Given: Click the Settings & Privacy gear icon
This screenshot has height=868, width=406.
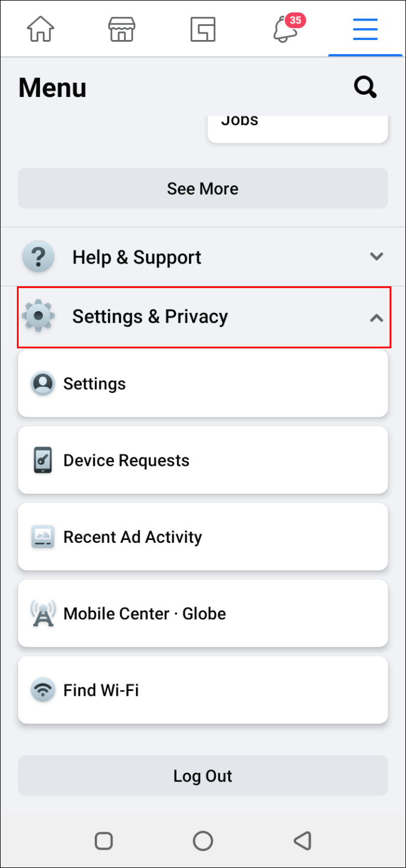Looking at the screenshot, I should click(38, 316).
